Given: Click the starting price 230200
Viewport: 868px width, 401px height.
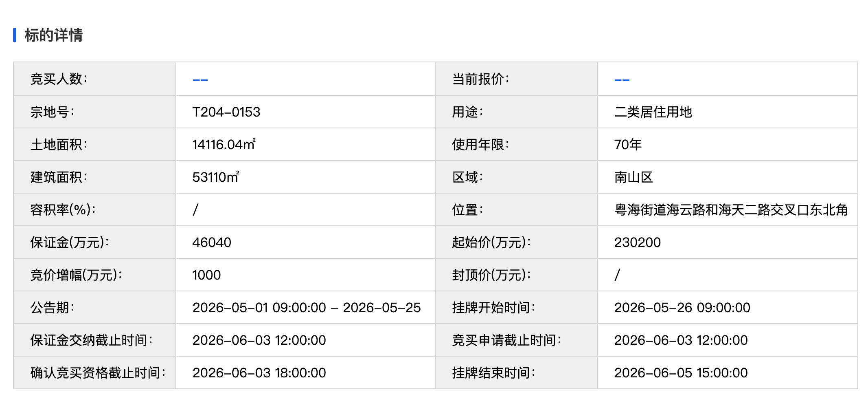Looking at the screenshot, I should [x=637, y=242].
